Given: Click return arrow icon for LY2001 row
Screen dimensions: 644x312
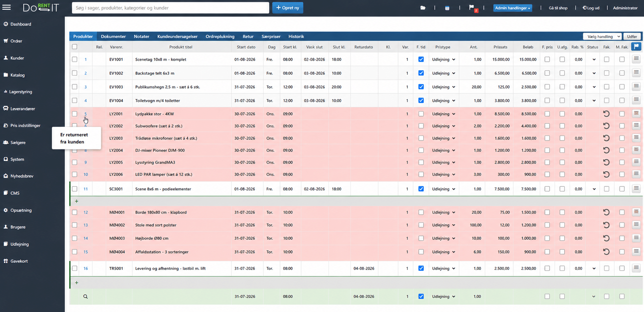Looking at the screenshot, I should click(606, 114).
